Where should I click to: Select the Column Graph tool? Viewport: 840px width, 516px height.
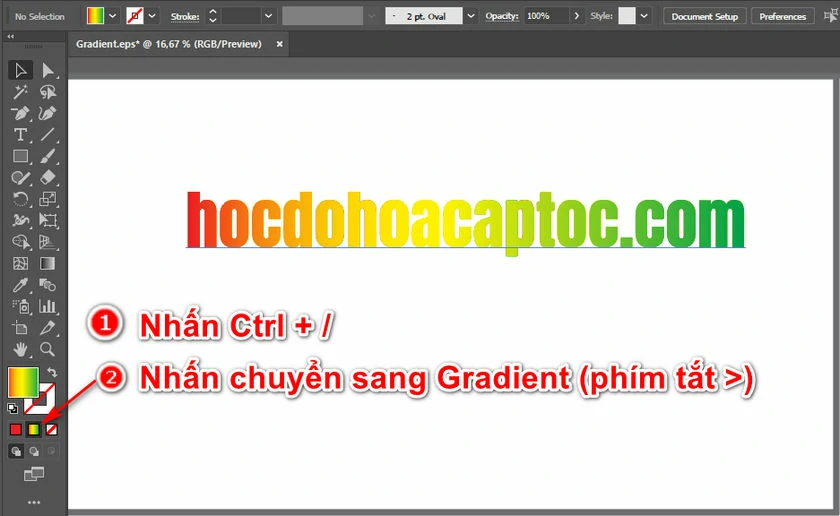tap(48, 306)
